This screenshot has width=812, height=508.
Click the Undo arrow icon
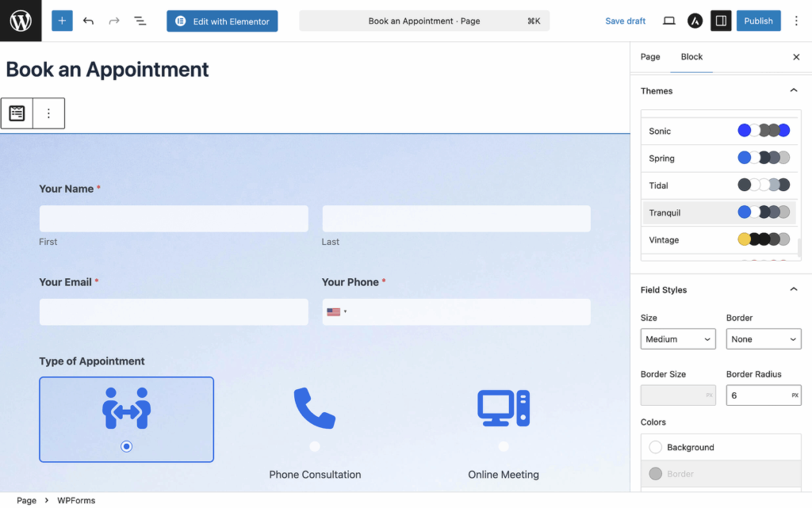tap(88, 21)
